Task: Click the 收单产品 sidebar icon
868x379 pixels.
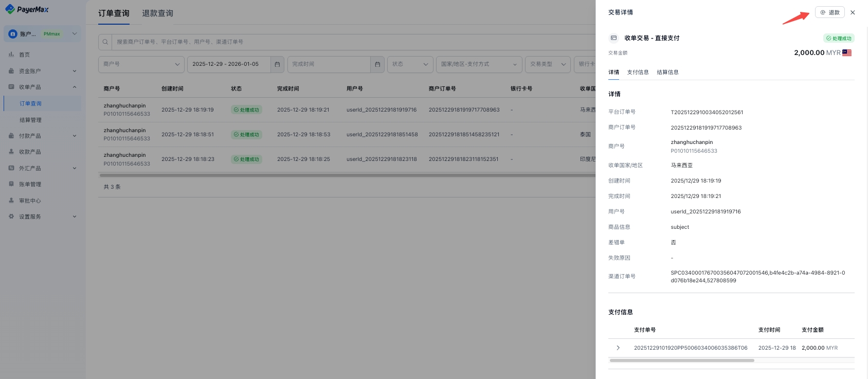Action: coord(11,87)
